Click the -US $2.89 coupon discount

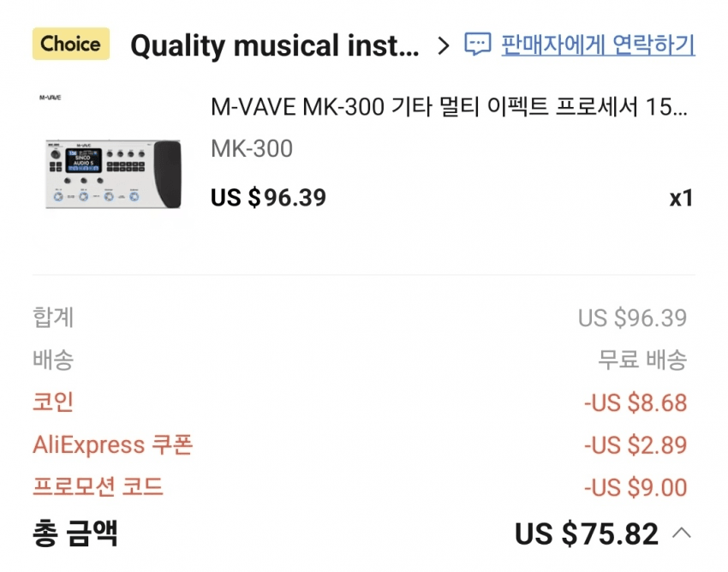point(635,445)
